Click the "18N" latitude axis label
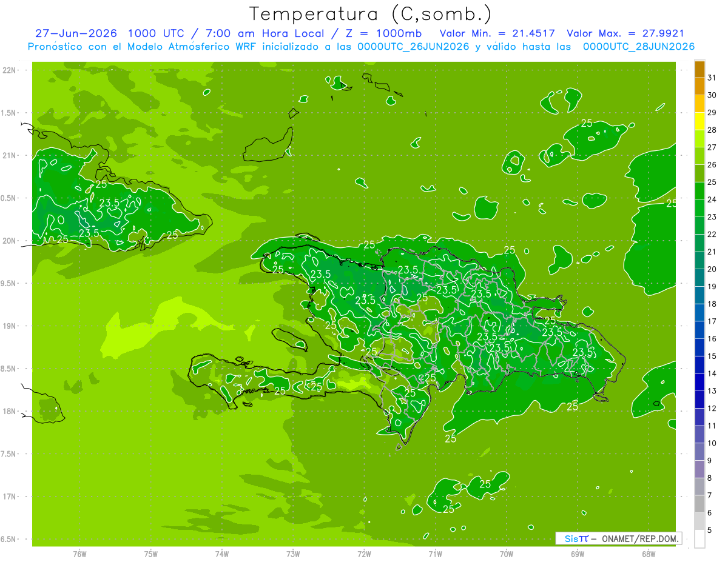Image resolution: width=728 pixels, height=562 pixels. 10,411
